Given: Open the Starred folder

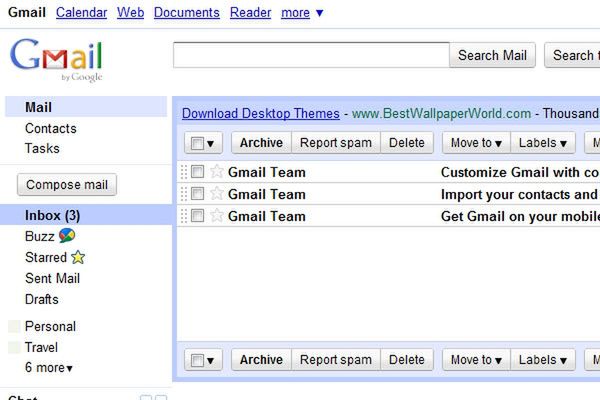Looking at the screenshot, I should [46, 257].
